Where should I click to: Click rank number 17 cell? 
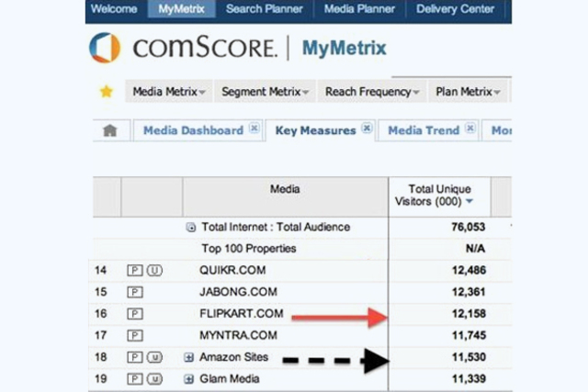tap(100, 335)
